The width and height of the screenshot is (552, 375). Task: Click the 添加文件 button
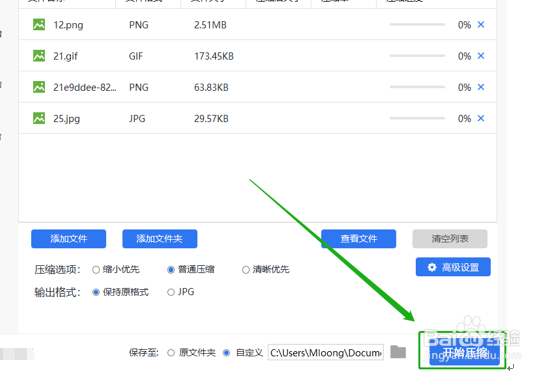[x=68, y=239]
